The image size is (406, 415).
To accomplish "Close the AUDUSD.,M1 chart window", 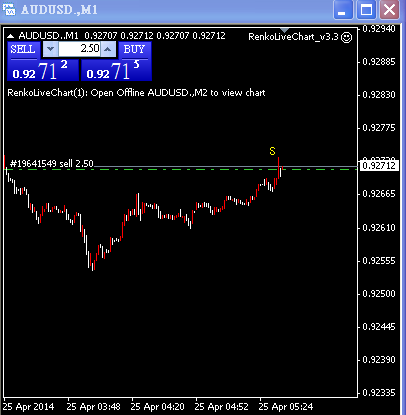I will click(x=390, y=10).
